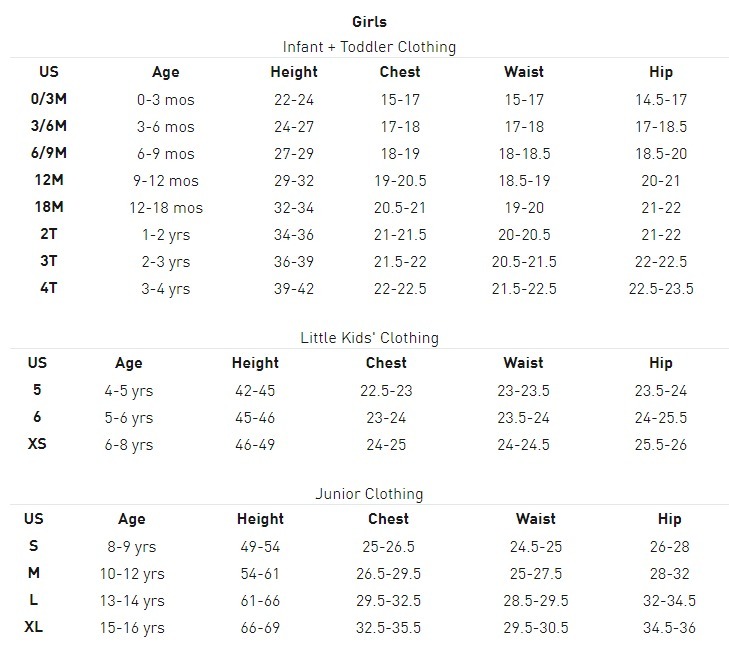Select the 39-42 height value
Image resolution: width=729 pixels, height=647 pixels.
(x=294, y=289)
